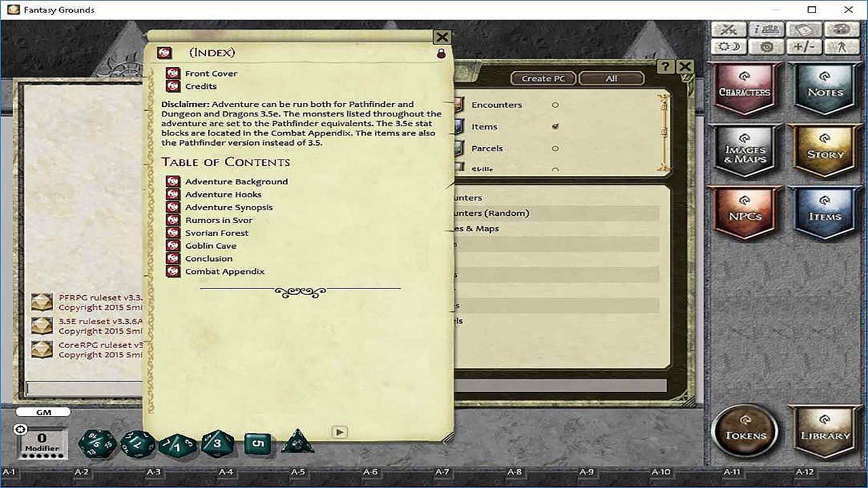Open the Tokens round button

pyautogui.click(x=745, y=432)
